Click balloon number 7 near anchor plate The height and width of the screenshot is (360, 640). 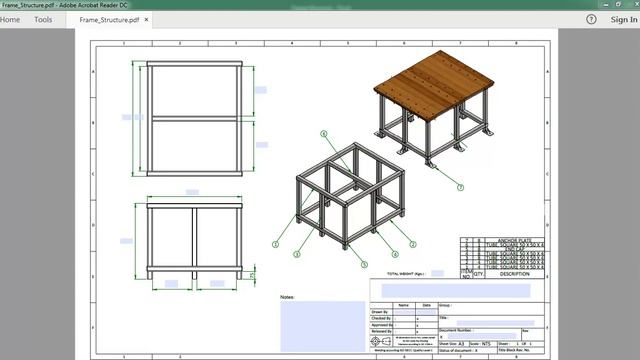coord(460,187)
